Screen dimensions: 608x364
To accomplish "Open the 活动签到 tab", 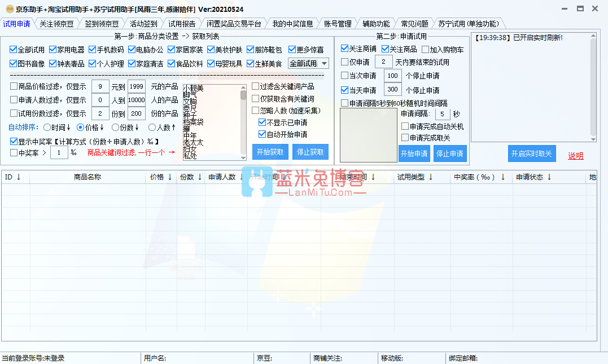I will pos(143,24).
